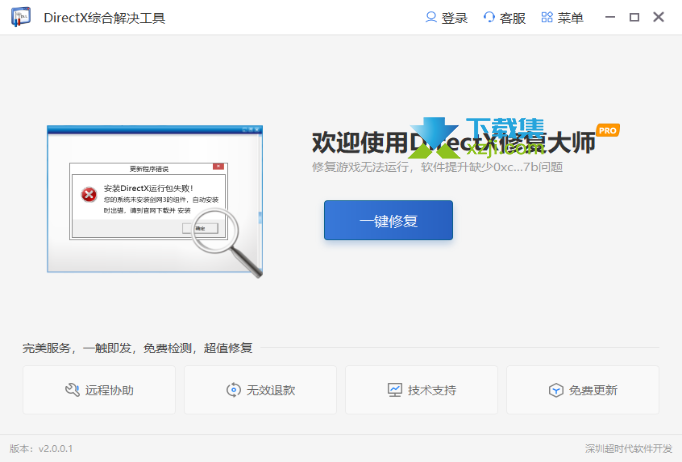The width and height of the screenshot is (682, 462).
Task: Click the 免费更新 free update button
Action: click(583, 390)
